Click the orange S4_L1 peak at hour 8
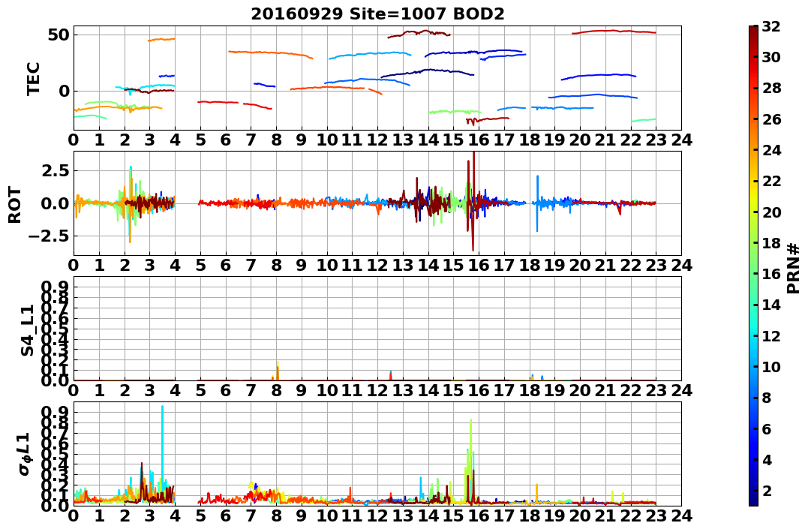This screenshot has width=808, height=532. click(278, 371)
